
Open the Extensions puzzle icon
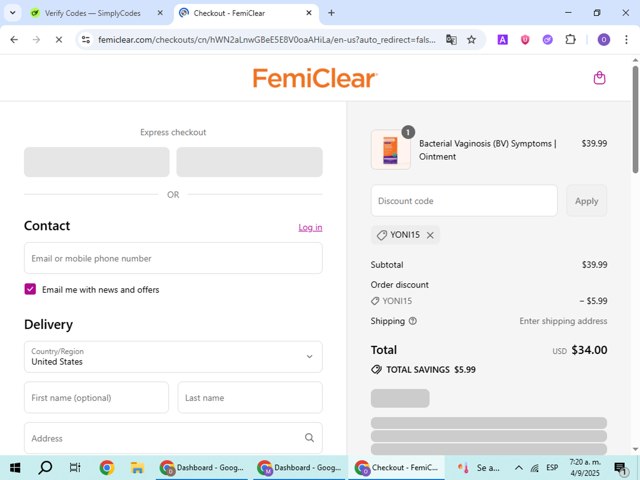pos(570,40)
